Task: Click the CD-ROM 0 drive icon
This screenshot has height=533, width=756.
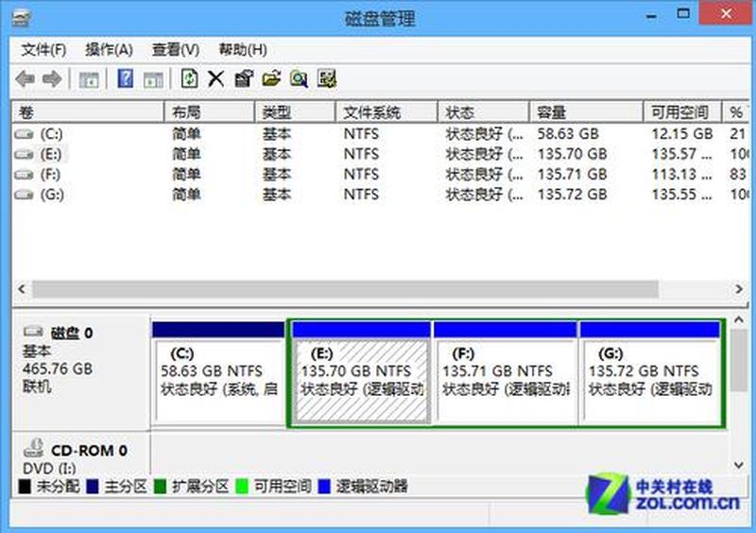Action: pyautogui.click(x=34, y=448)
